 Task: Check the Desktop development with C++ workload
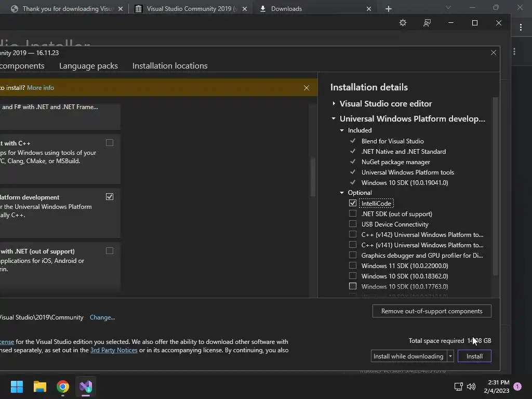coord(110,143)
